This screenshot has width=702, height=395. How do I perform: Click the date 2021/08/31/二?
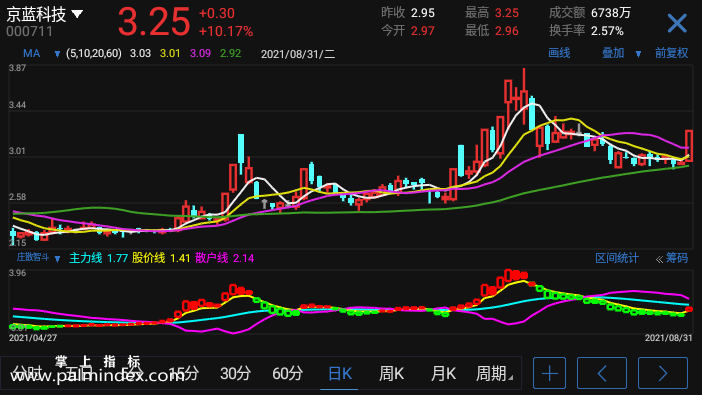coord(298,54)
